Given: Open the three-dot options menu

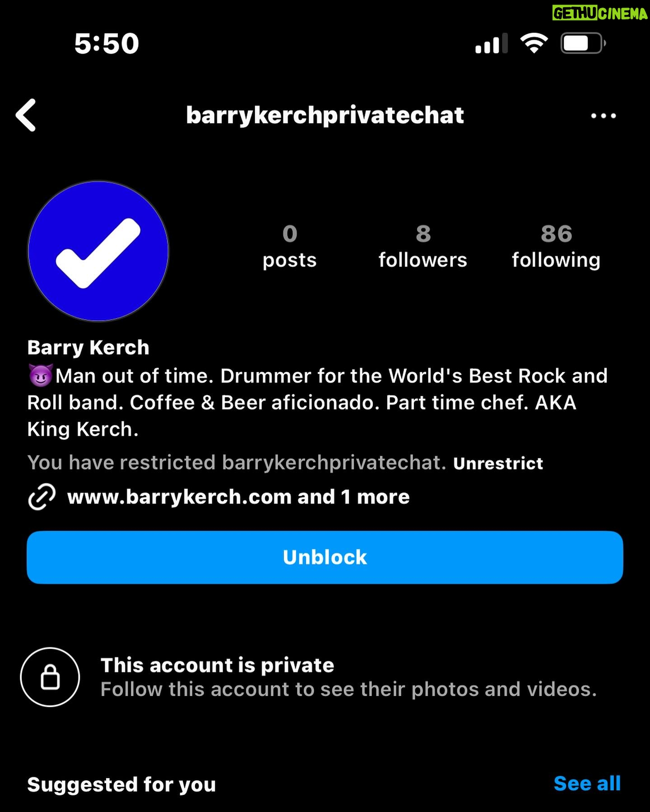Looking at the screenshot, I should [604, 116].
